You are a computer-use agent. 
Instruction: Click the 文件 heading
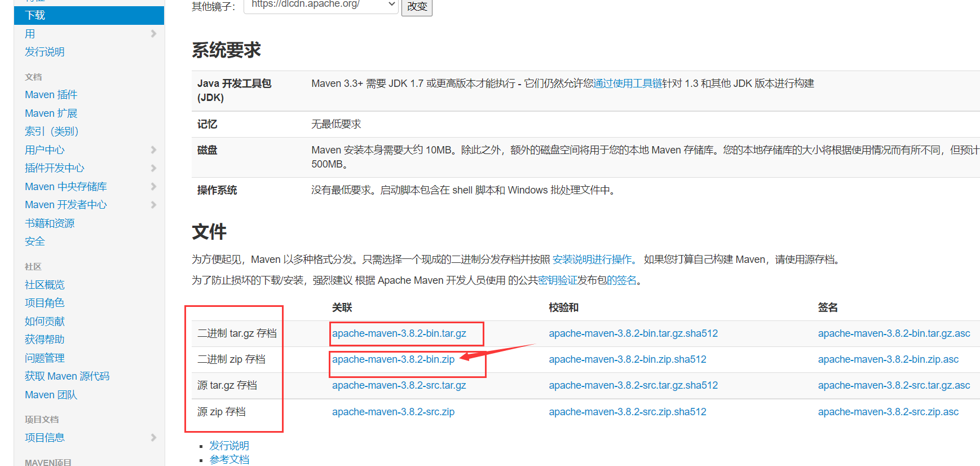pos(209,232)
